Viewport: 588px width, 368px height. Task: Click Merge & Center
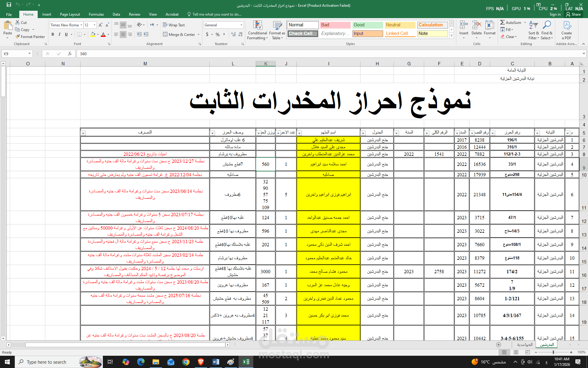click(x=179, y=34)
